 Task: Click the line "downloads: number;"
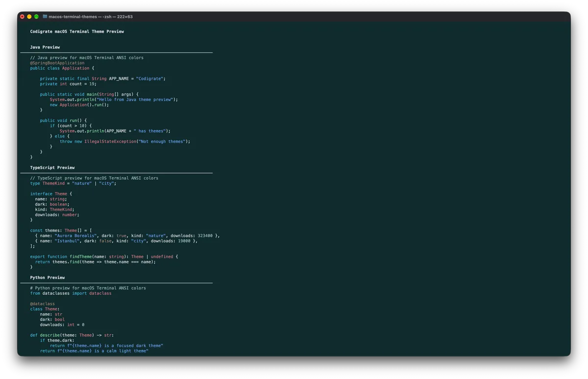[x=57, y=214]
